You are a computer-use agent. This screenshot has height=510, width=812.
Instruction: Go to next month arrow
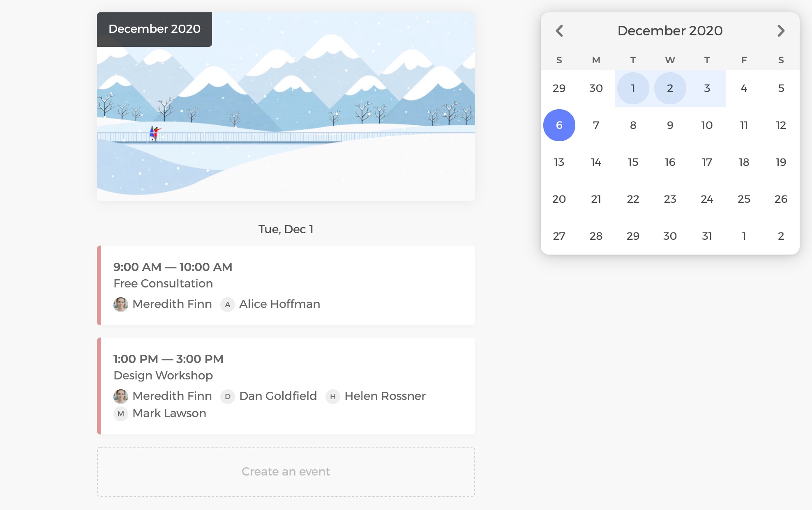click(781, 31)
